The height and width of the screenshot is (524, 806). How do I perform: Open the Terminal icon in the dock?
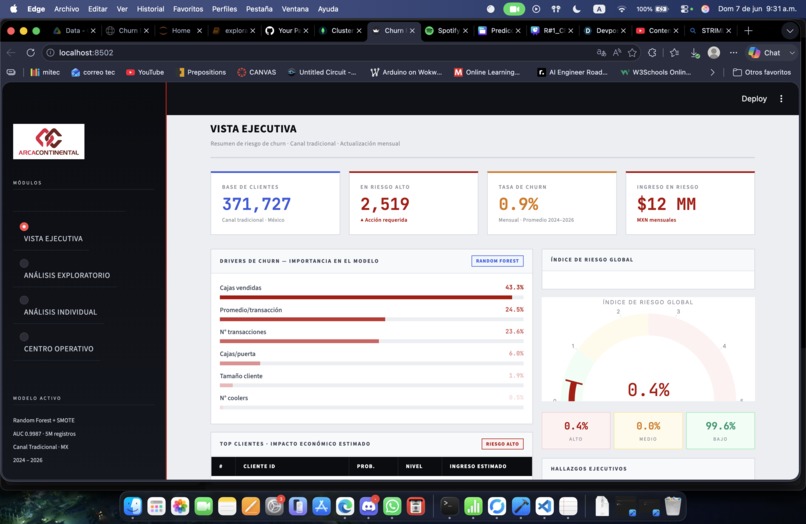[449, 507]
